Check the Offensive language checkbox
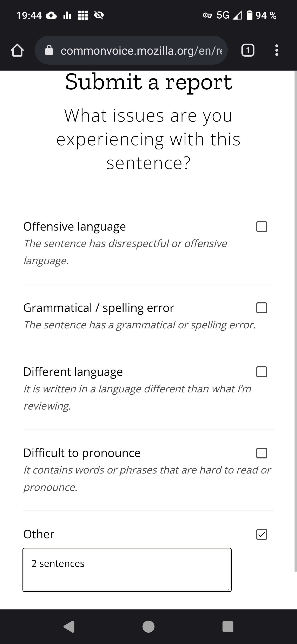 pyautogui.click(x=262, y=226)
